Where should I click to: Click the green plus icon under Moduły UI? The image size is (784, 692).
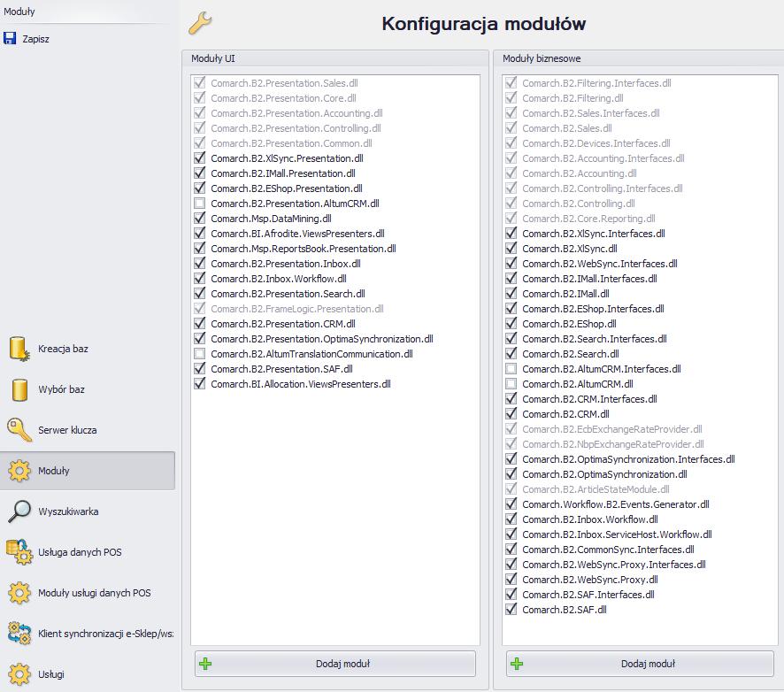click(x=205, y=664)
